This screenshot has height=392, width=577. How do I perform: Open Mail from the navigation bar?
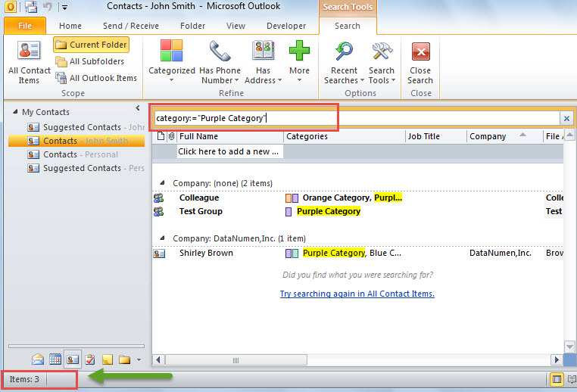click(38, 359)
